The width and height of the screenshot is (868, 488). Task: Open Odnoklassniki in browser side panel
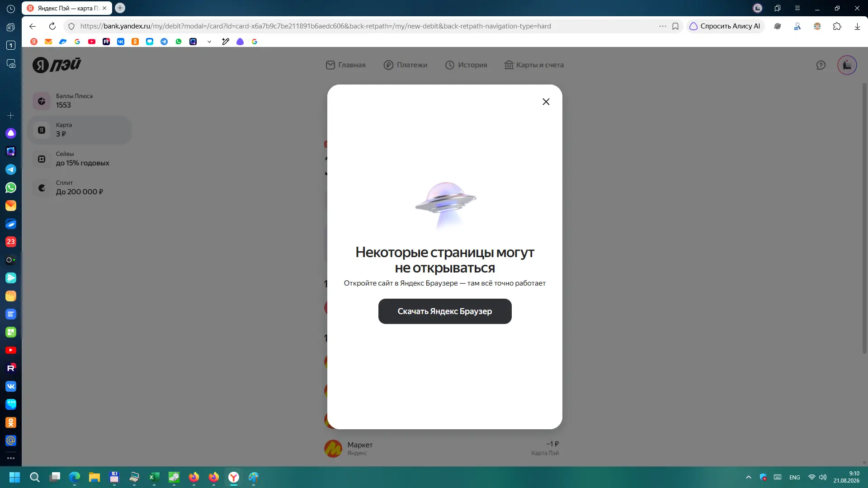tap(11, 422)
